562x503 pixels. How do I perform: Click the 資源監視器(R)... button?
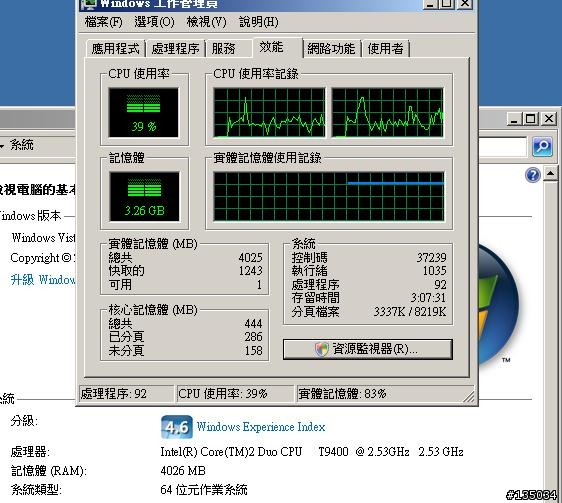[x=367, y=349]
